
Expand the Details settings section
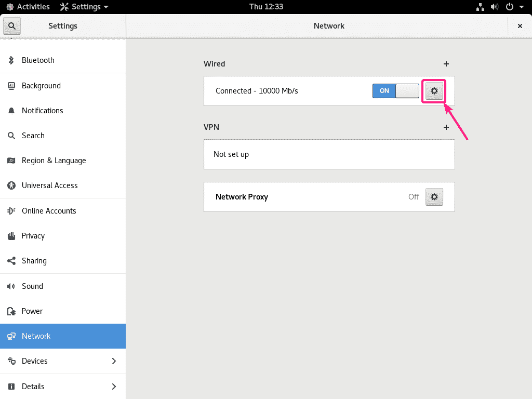click(62, 387)
